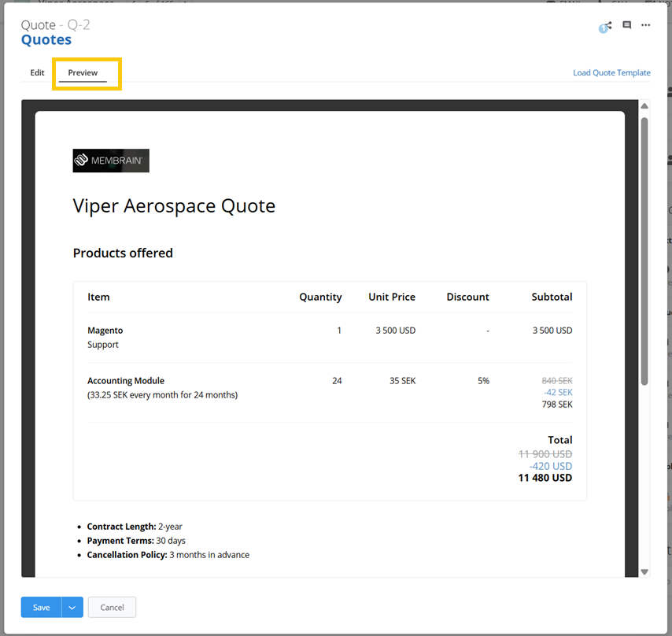Viewport: 672px width, 636px height.
Task: Select the Preview tab
Action: [x=83, y=72]
